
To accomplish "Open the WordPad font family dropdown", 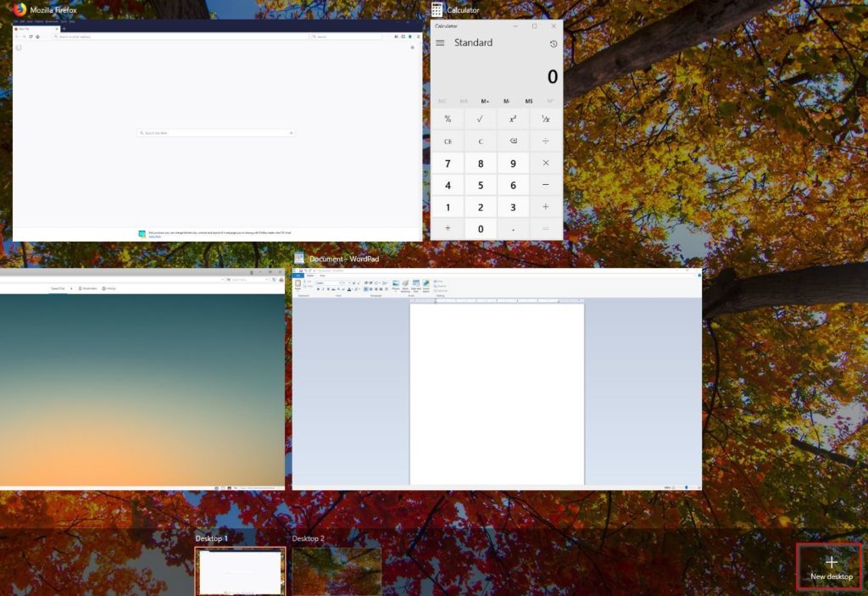I will click(x=328, y=283).
